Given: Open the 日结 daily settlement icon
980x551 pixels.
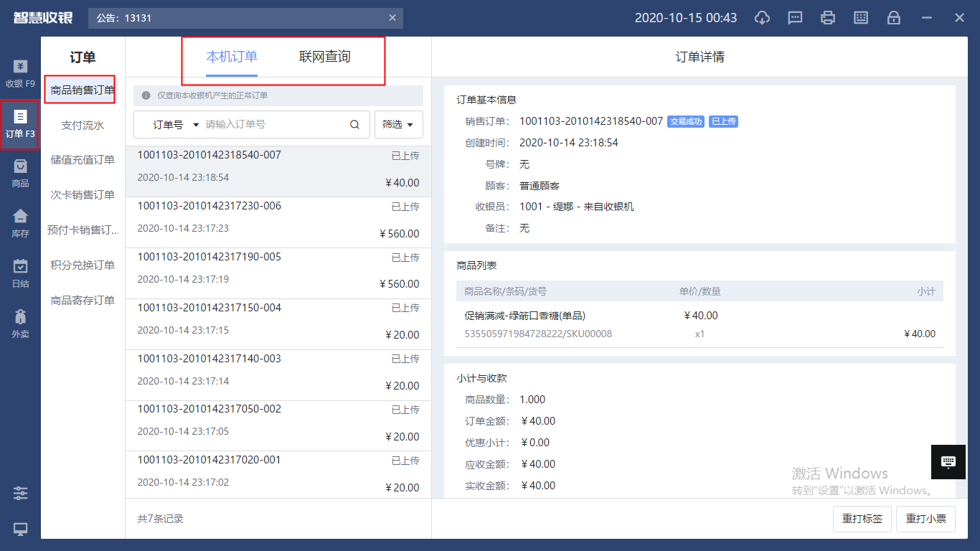Looking at the screenshot, I should pyautogui.click(x=20, y=274).
